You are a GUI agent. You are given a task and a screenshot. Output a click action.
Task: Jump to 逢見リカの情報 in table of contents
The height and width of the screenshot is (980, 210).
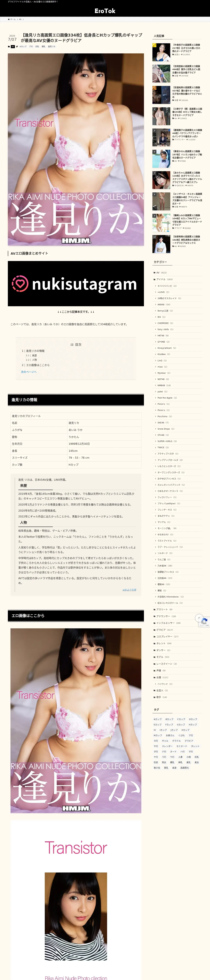[x=35, y=351]
